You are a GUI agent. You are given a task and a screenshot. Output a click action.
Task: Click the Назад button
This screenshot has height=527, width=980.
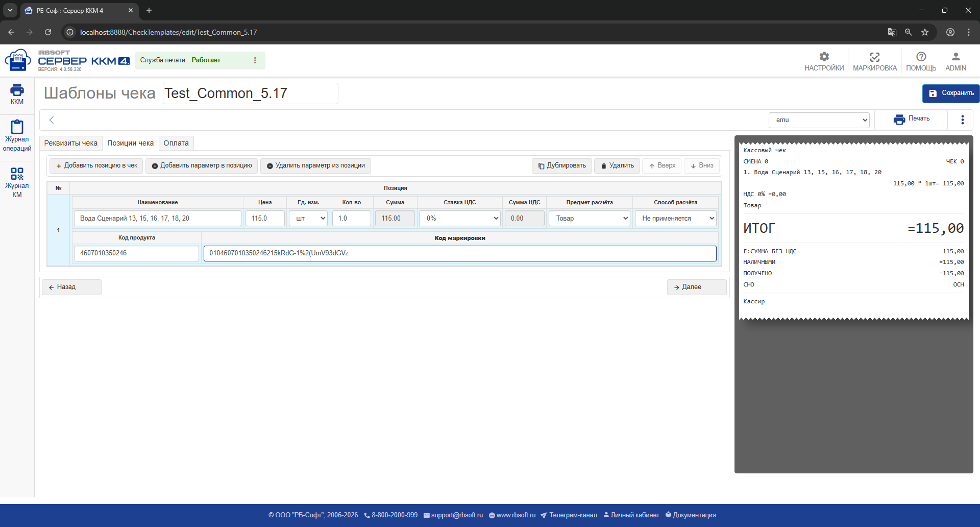click(x=71, y=287)
